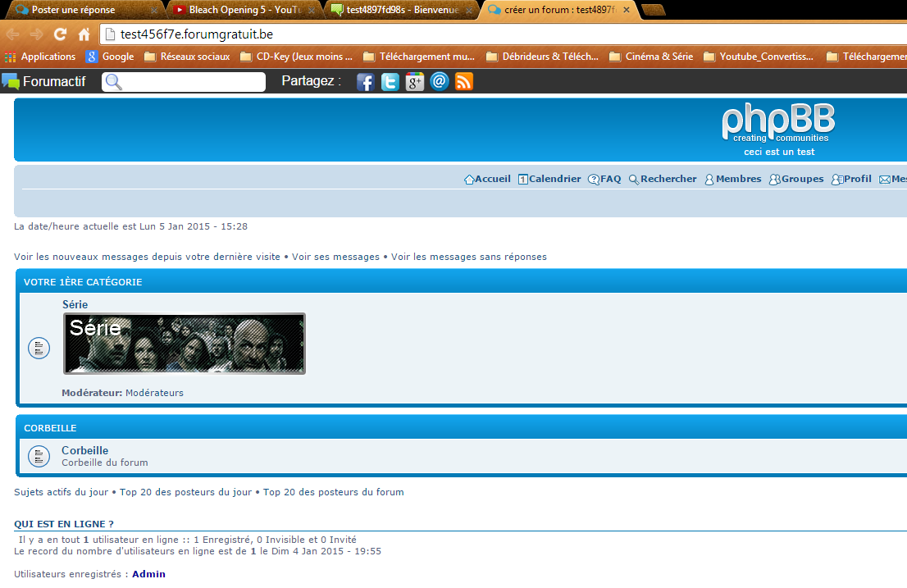Share forum on Twitter icon
This screenshot has width=907, height=588.
click(390, 82)
